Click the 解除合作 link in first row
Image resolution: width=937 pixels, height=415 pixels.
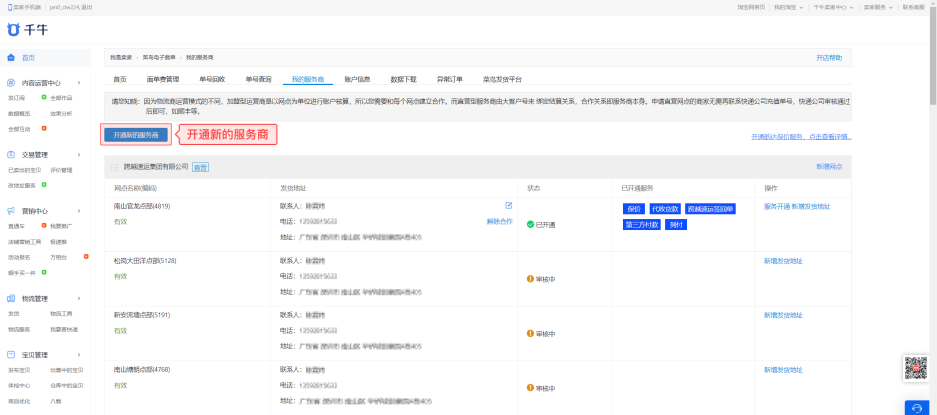pos(499,221)
